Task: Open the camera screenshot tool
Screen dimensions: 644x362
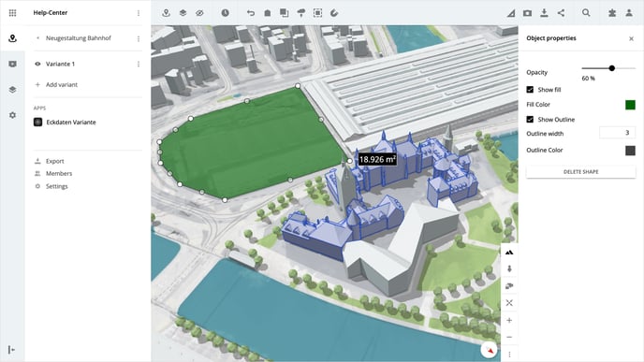Action: 527,13
